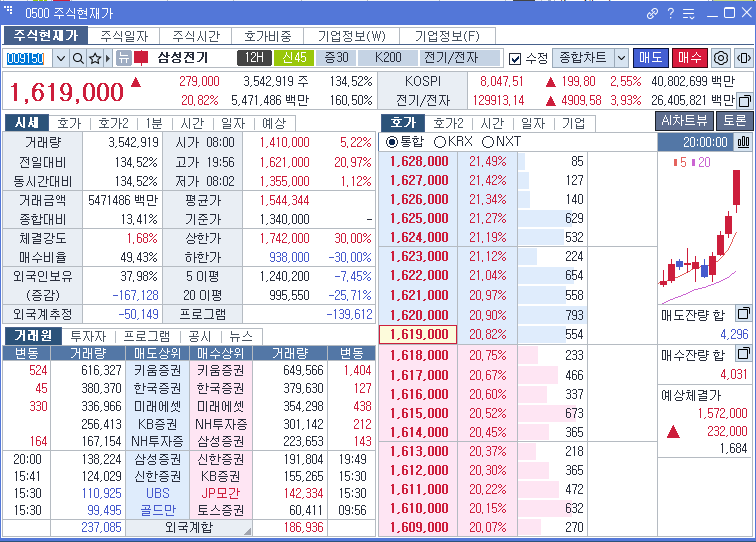
Task: Open the 뉴스 tab
Action: 241,336
